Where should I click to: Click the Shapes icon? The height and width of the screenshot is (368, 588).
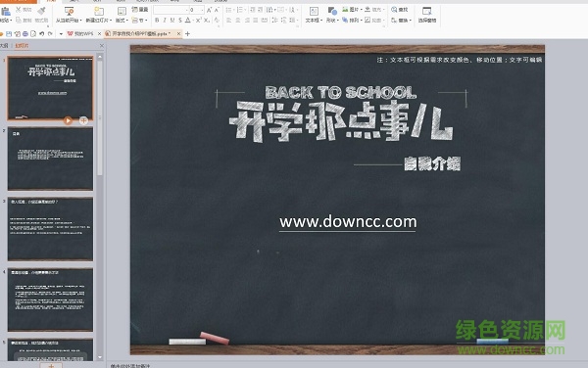(332, 11)
